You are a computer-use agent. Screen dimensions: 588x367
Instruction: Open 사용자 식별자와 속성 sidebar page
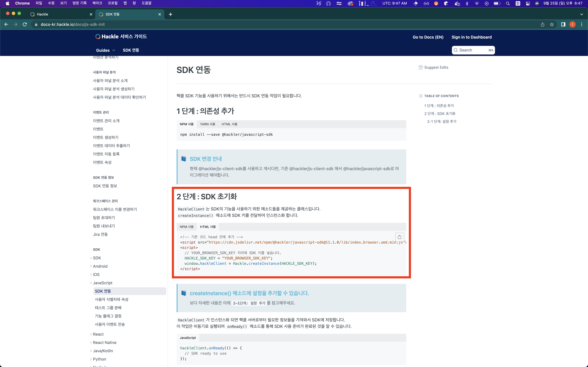112,299
